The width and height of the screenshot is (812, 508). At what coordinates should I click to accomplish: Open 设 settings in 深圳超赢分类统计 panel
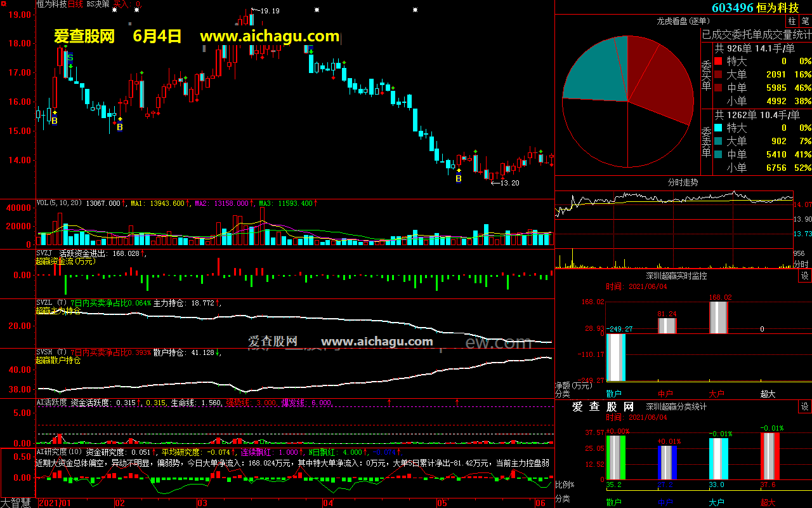(804, 406)
